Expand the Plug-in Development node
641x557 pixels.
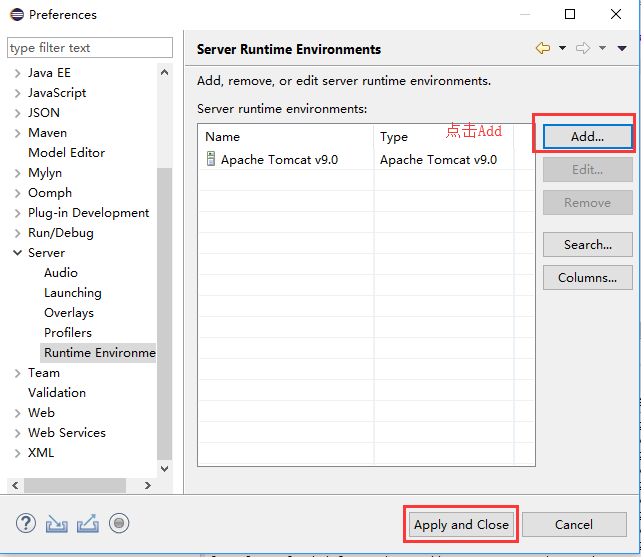coord(17,213)
